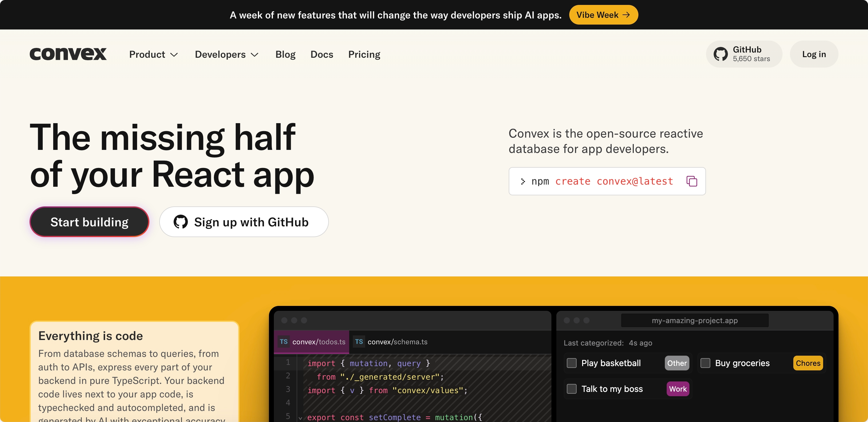868x422 pixels.
Task: Click the "convex/values" import string in code
Action: (428, 390)
